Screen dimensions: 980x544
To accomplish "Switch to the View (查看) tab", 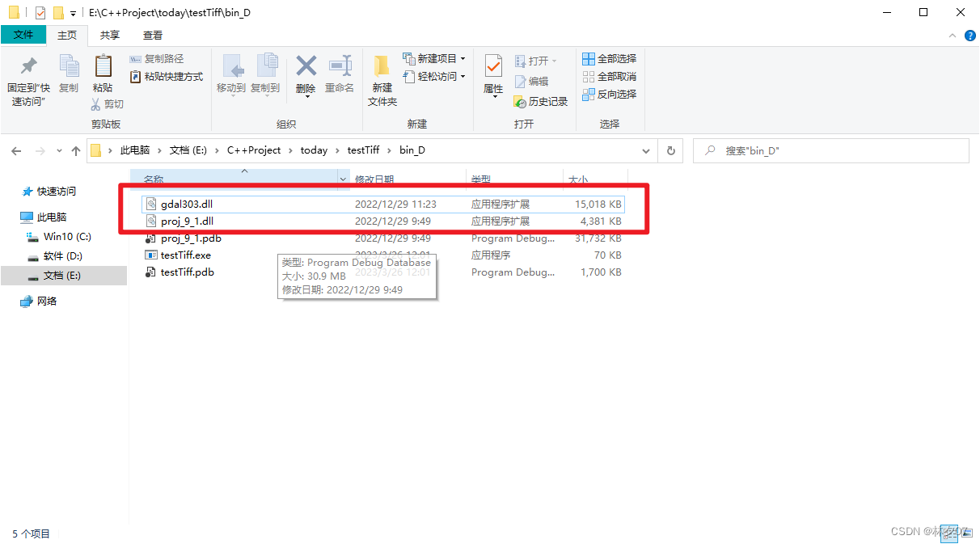I will pyautogui.click(x=152, y=36).
